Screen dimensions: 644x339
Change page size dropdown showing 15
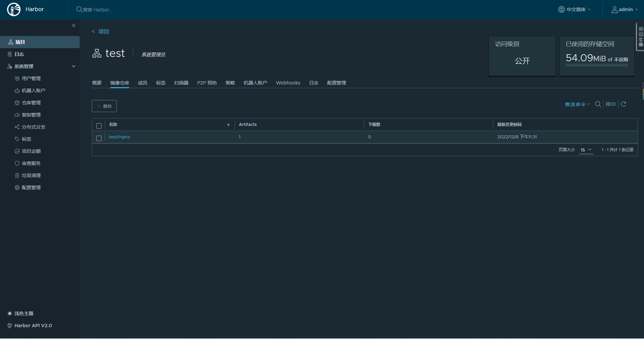pyautogui.click(x=586, y=150)
